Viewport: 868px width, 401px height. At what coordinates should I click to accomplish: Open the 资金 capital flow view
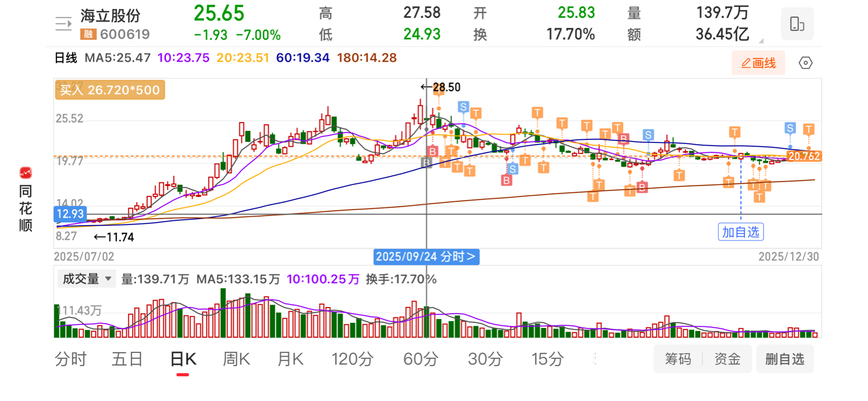click(727, 359)
